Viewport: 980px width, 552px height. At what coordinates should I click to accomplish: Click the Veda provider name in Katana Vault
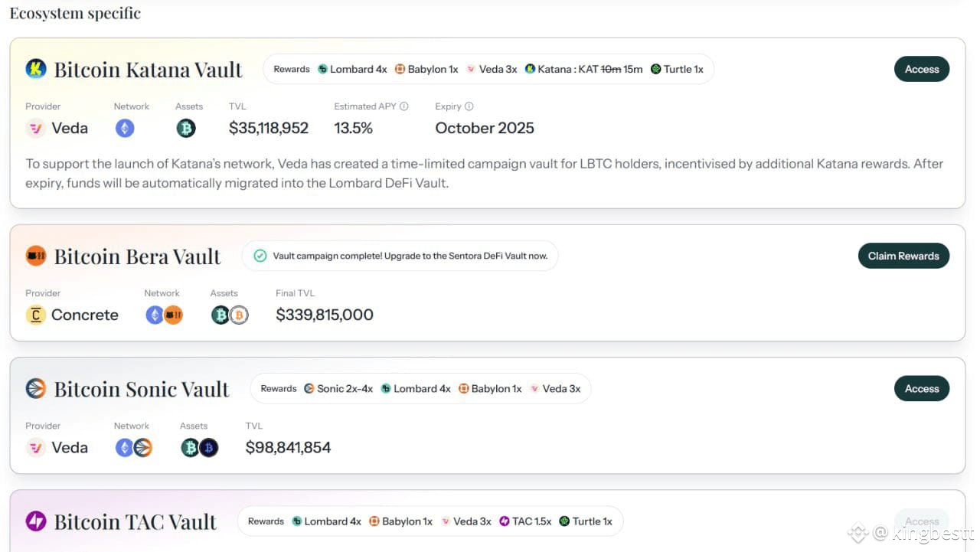pos(70,128)
